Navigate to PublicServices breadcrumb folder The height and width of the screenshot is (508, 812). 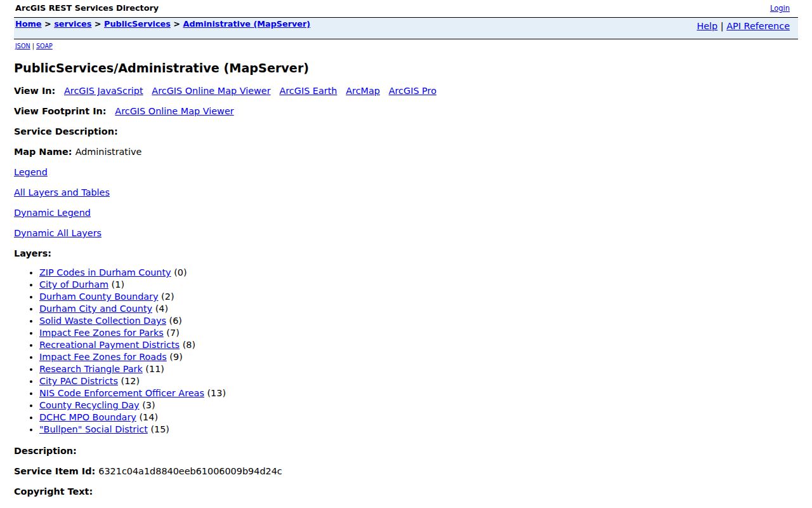pyautogui.click(x=137, y=24)
